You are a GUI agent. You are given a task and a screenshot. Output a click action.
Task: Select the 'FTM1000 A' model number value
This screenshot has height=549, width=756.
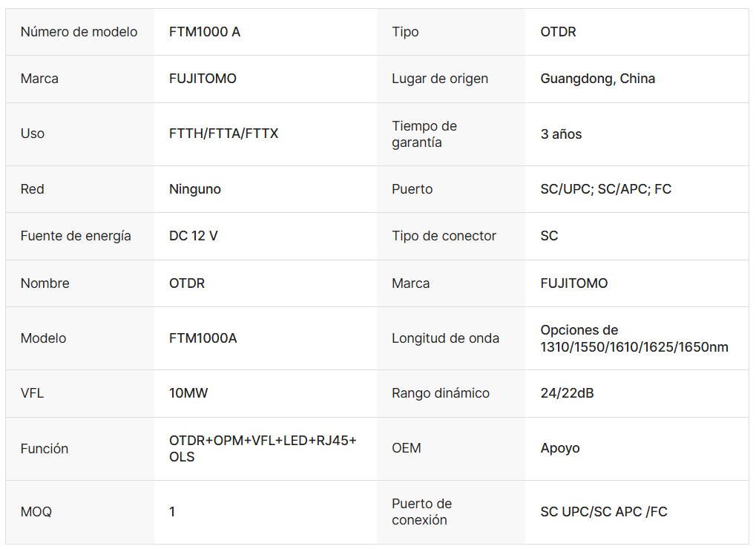point(205,32)
